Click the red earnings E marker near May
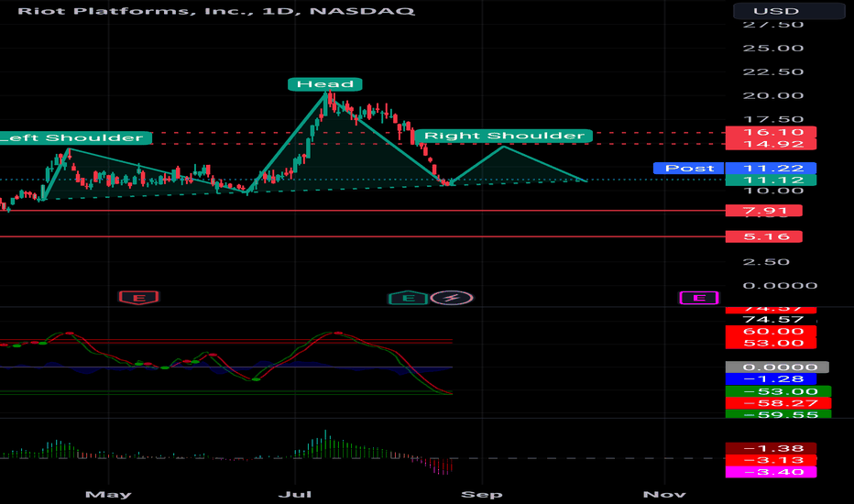Screen dimensions: 854x504 138,298
